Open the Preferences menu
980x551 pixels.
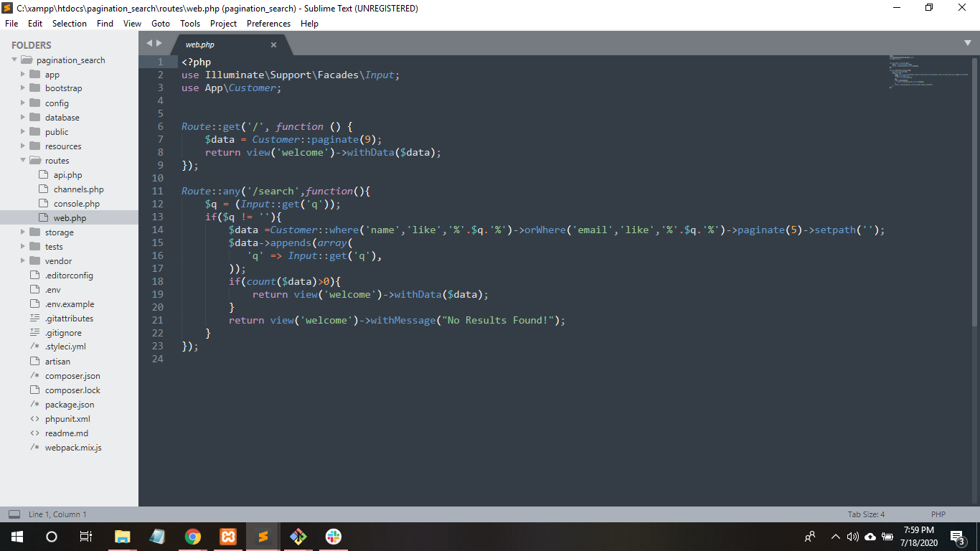tap(268, 24)
